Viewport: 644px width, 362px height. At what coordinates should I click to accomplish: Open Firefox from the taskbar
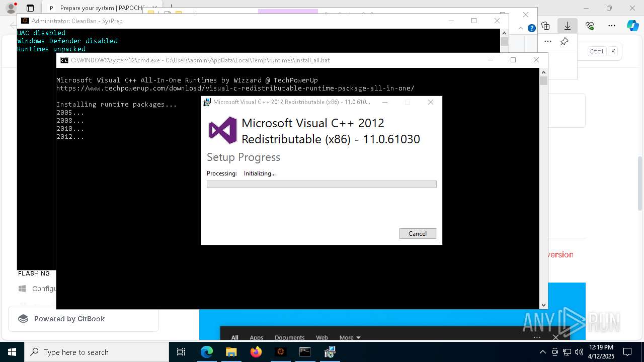tap(256, 352)
